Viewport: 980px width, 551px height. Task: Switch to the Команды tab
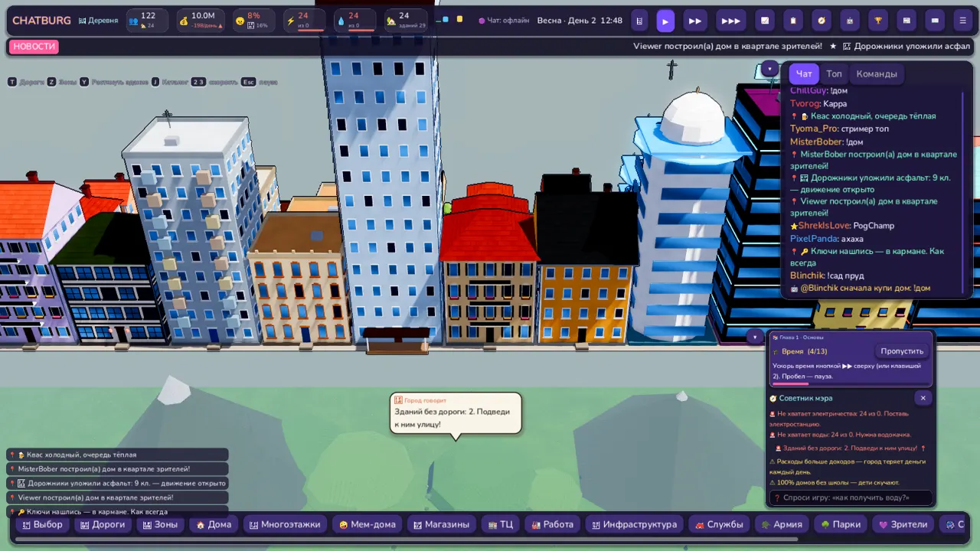pyautogui.click(x=877, y=74)
